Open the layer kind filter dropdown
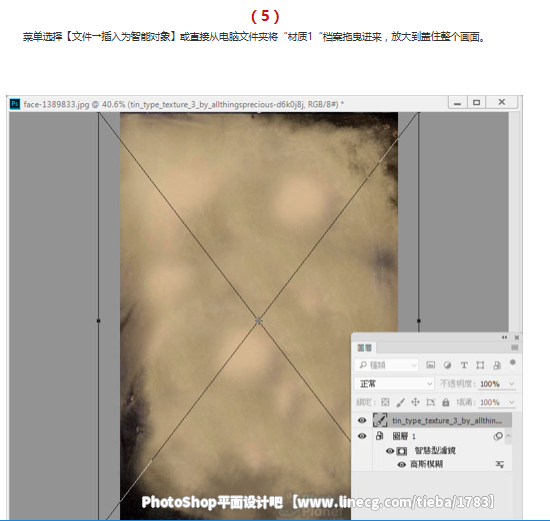This screenshot has height=521, width=550. coord(387,365)
